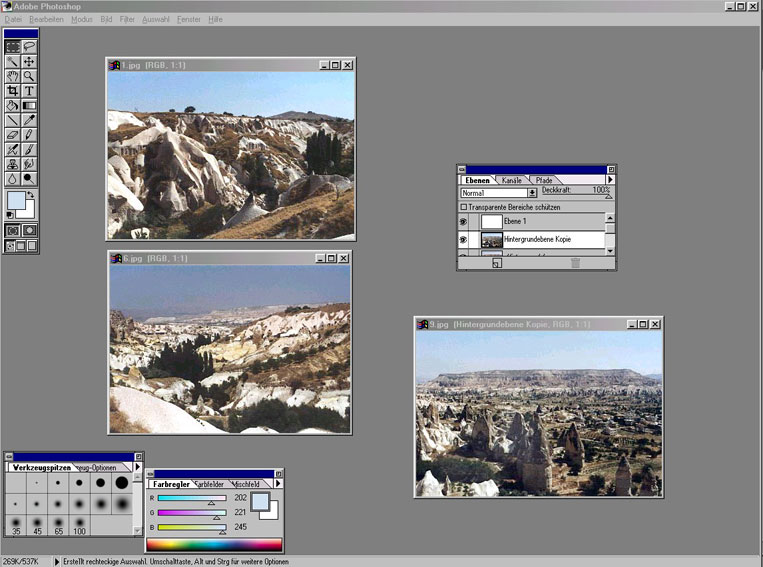This screenshot has width=763, height=567.
Task: Switch to the Kanäle tab
Action: point(511,180)
